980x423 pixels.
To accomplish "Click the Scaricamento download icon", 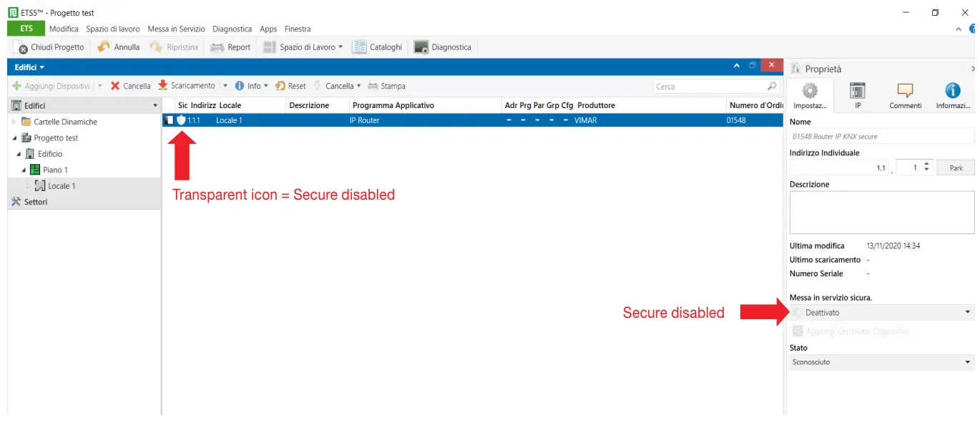I will pos(163,86).
